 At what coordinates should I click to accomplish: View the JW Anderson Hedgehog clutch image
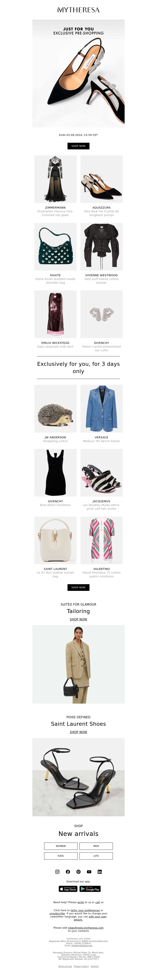(55, 409)
